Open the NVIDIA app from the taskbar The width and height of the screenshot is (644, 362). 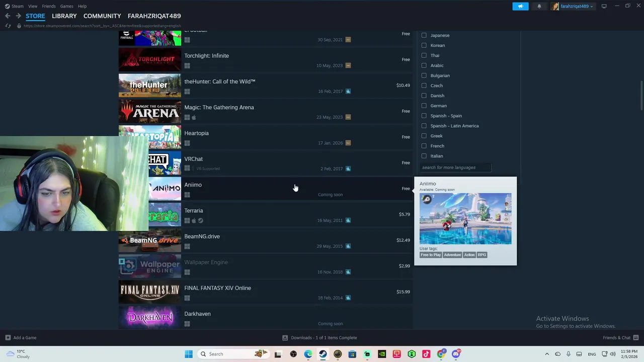[x=382, y=354]
